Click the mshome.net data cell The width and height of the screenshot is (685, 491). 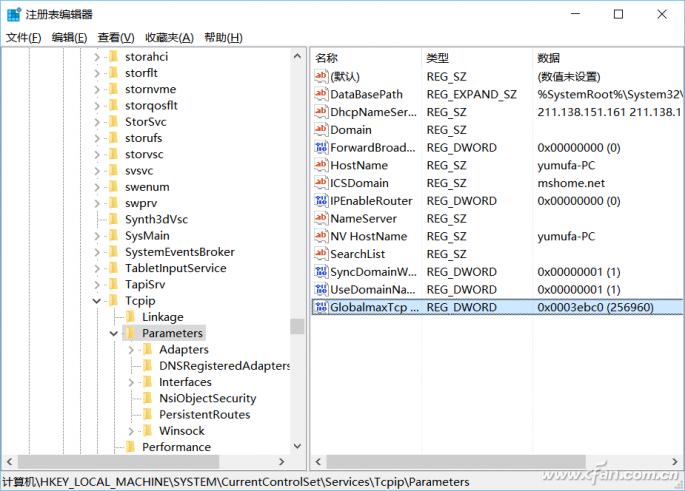(x=571, y=183)
